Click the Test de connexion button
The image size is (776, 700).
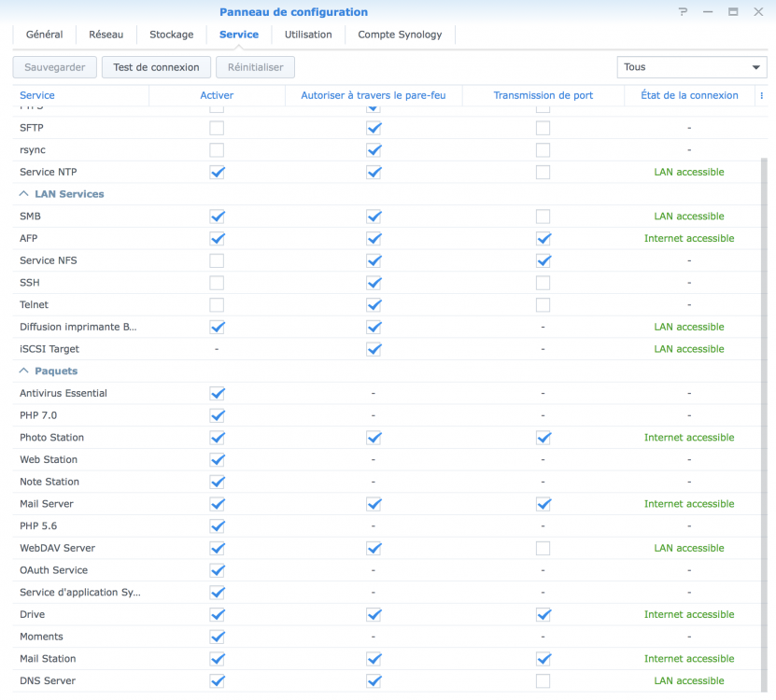coord(156,67)
